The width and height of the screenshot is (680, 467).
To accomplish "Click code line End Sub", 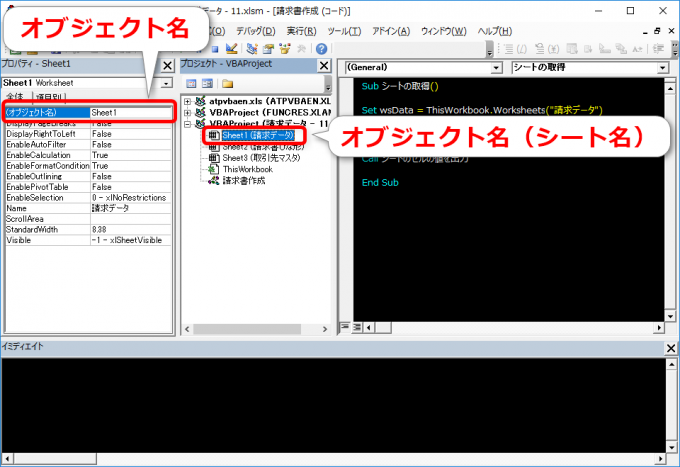I will (x=380, y=183).
